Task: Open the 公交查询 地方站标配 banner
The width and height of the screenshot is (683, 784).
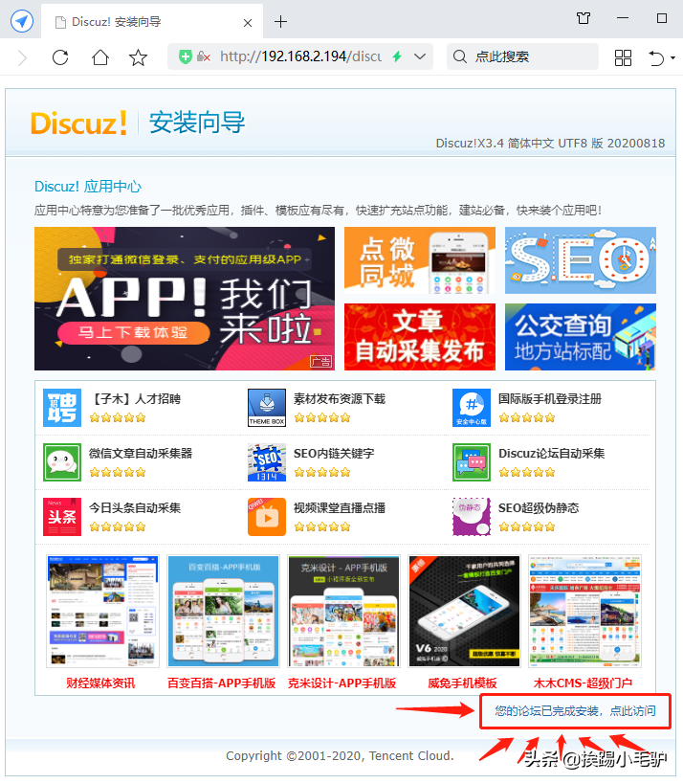Action: [580, 337]
